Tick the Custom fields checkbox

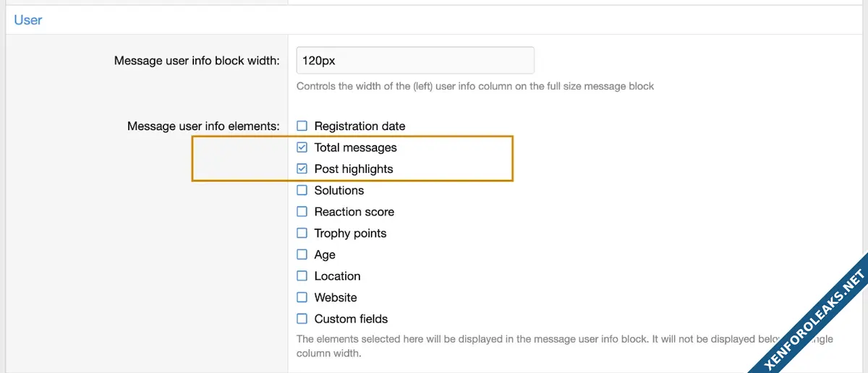tap(302, 319)
